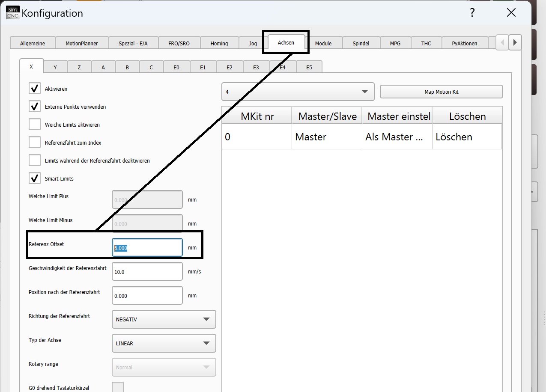Open the motion kit number dropdown
The image size is (546, 392).
(298, 92)
